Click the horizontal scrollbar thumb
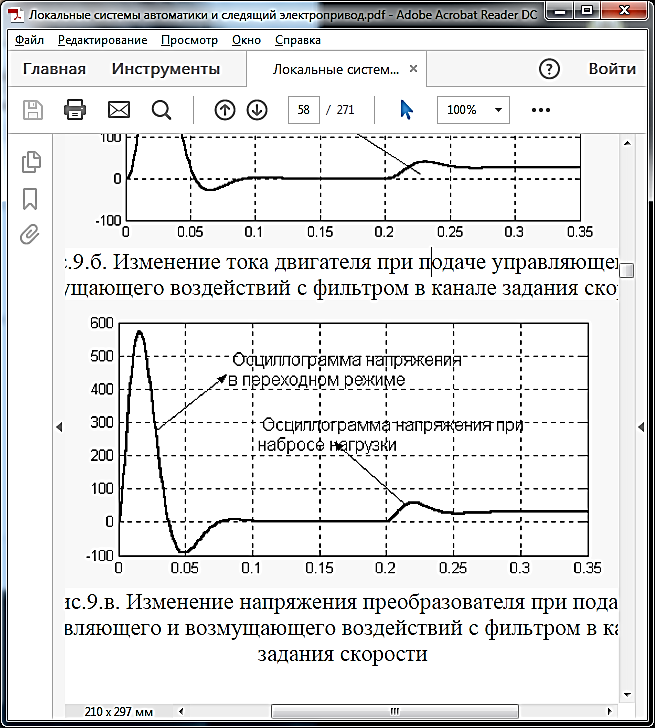Image resolution: width=655 pixels, height=728 pixels. [x=395, y=711]
